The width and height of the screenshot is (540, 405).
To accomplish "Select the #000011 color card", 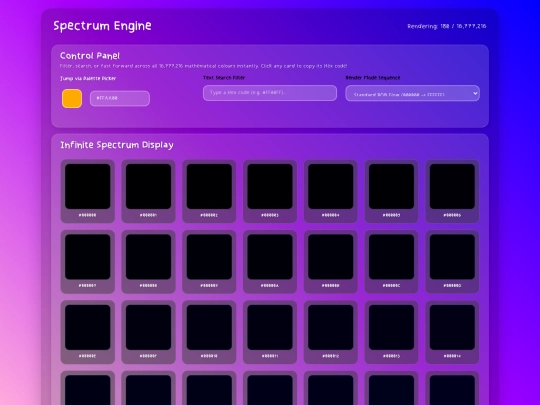I will [x=270, y=332].
